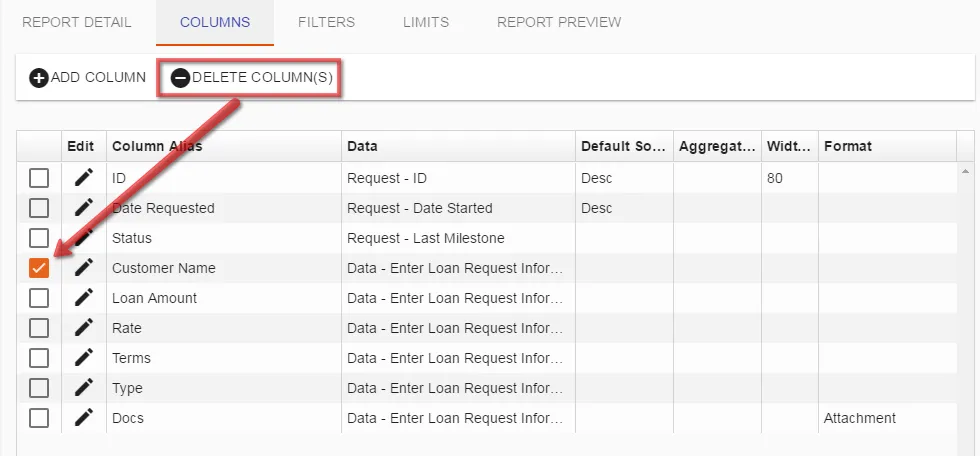The width and height of the screenshot is (980, 456).
Task: Click the Add Column button
Action: (x=88, y=77)
